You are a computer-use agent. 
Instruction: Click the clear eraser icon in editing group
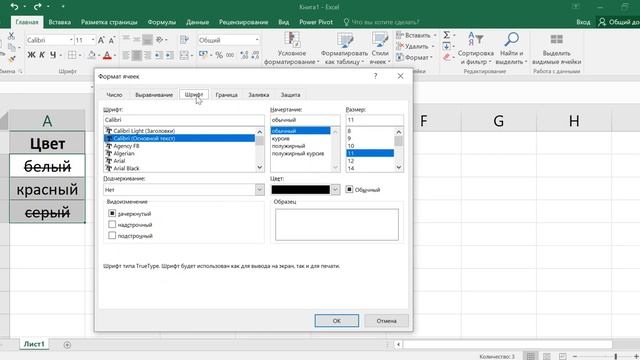[447, 58]
